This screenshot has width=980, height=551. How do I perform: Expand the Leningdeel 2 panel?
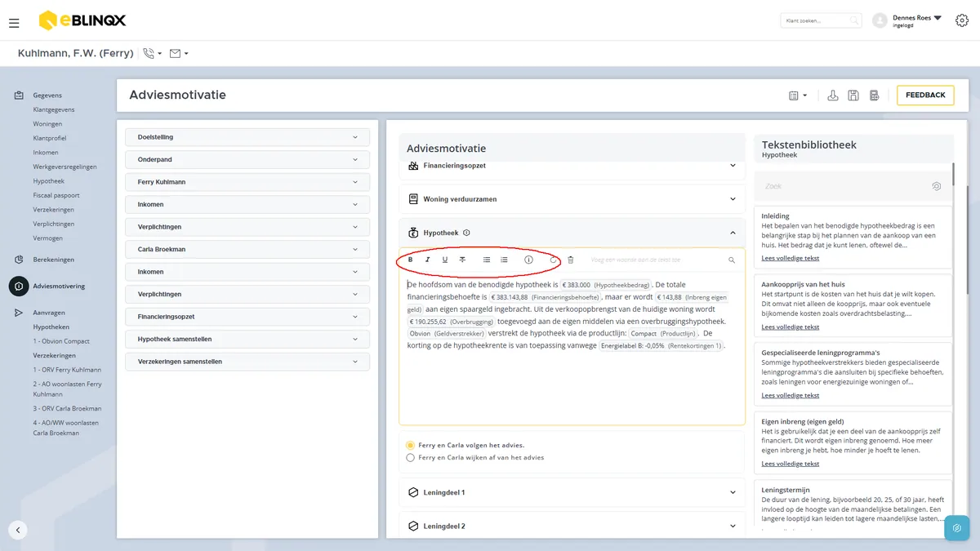(572, 526)
